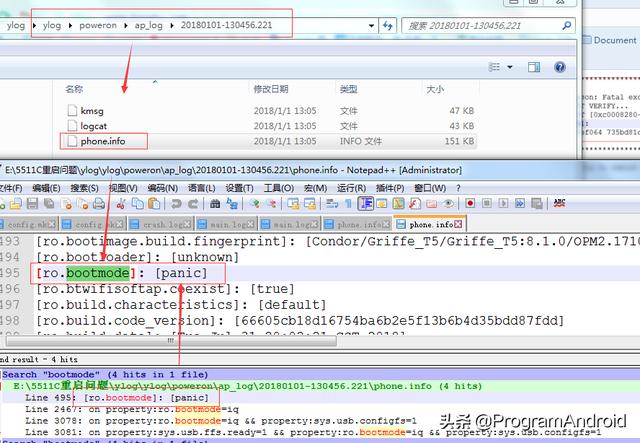The image size is (640, 443).
Task: Sort files by the 类型 column header
Action: tap(349, 89)
